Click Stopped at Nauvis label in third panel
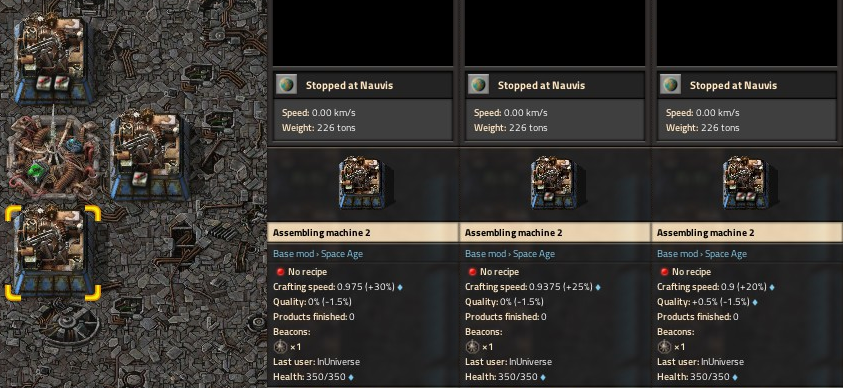 (x=732, y=85)
